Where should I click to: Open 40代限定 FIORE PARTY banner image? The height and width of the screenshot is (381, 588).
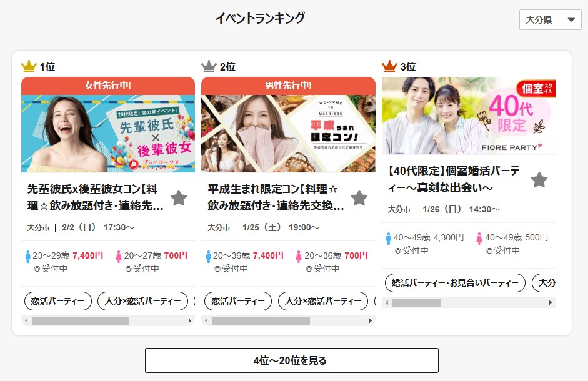[x=469, y=116]
